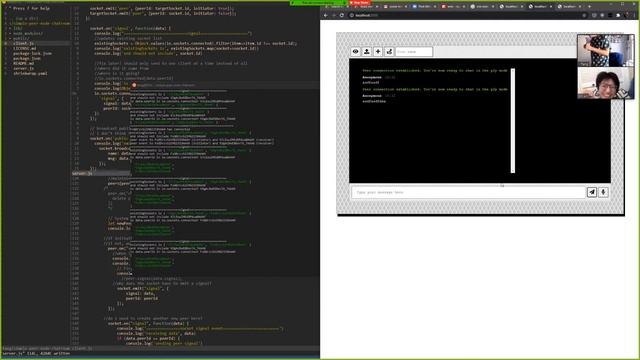Click the 'Press ? for help' line
Viewport: 640px width, 360px height.
[x=30, y=8]
